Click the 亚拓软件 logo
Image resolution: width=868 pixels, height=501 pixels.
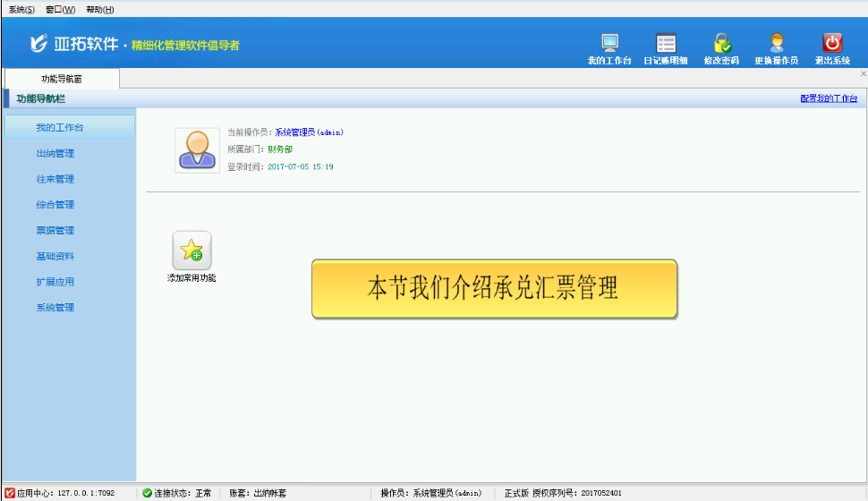click(75, 44)
